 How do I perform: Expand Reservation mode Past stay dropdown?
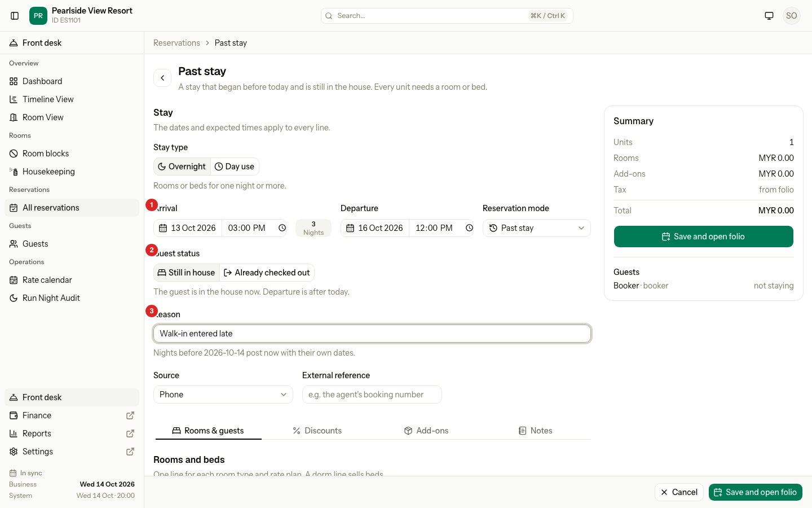tap(537, 228)
